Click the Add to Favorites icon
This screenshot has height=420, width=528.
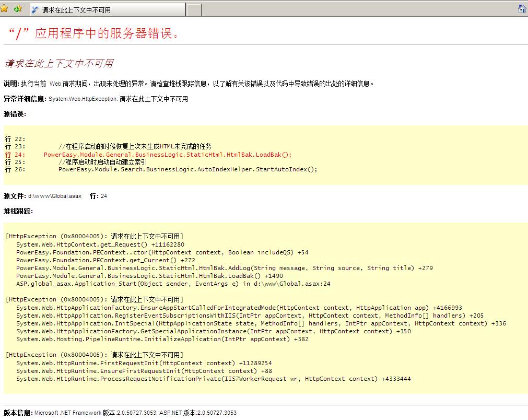pos(18,9)
